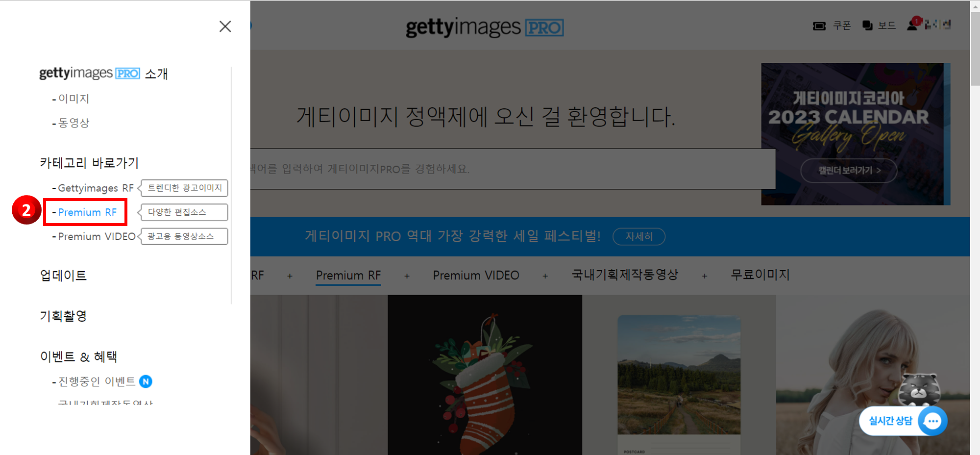Open the Christmas stocking image thumbnail

pos(485,375)
